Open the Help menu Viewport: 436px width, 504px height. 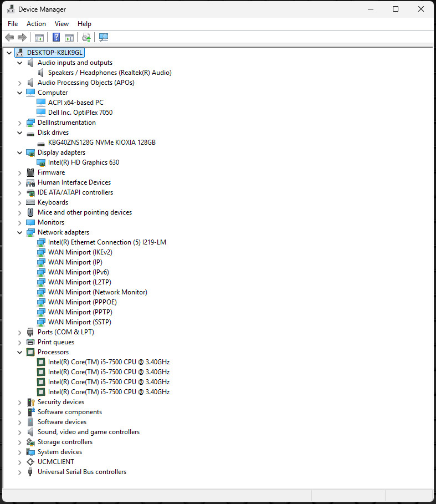[x=84, y=24]
